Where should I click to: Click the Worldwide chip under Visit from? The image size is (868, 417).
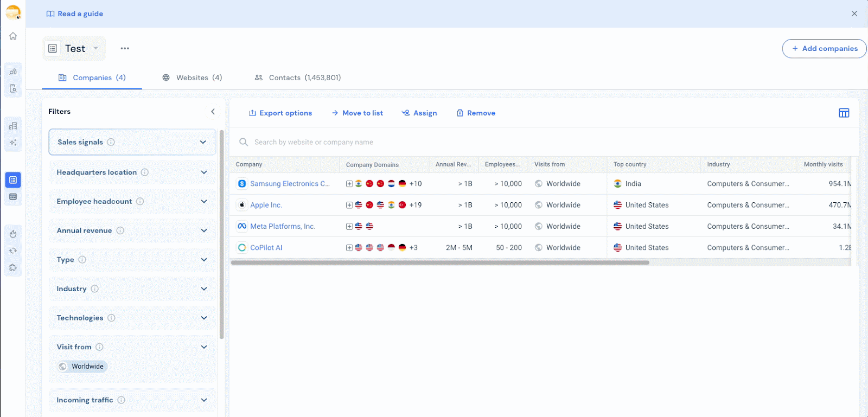point(82,367)
